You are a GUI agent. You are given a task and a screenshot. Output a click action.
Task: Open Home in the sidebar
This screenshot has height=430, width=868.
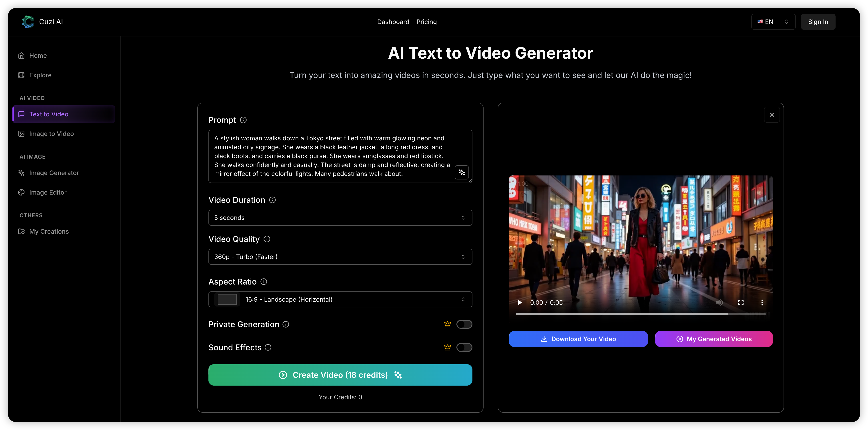(x=64, y=56)
